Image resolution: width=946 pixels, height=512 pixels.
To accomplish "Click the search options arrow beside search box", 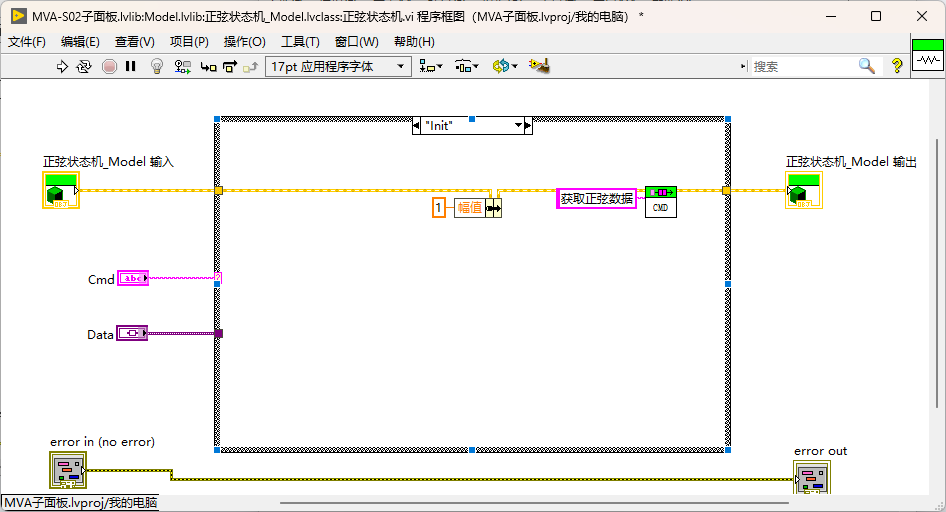I will tap(744, 66).
